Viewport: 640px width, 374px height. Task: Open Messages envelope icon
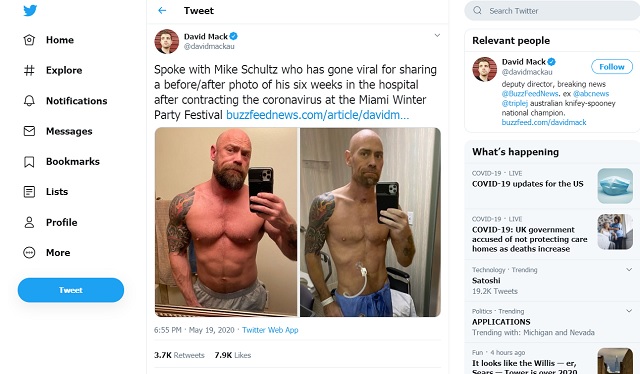(x=29, y=131)
